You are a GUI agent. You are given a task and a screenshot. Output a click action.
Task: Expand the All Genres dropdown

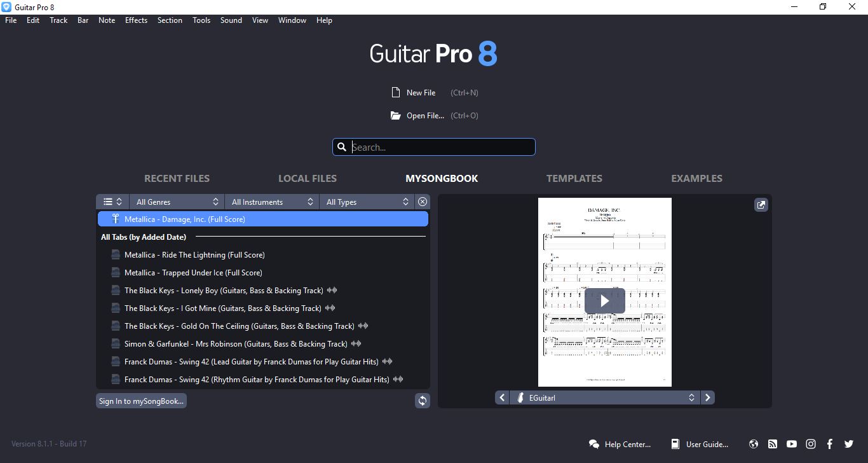(177, 202)
